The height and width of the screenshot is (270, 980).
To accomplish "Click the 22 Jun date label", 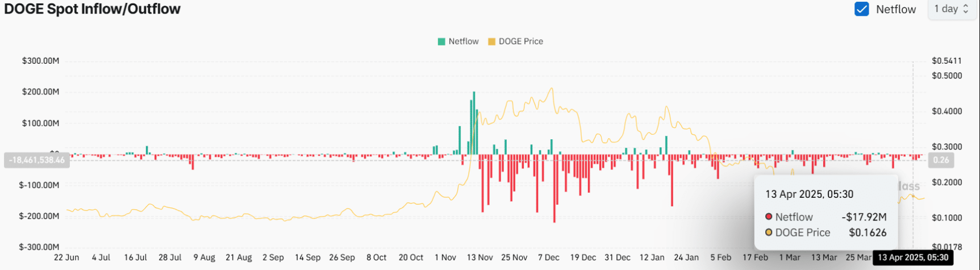I will coord(66,257).
